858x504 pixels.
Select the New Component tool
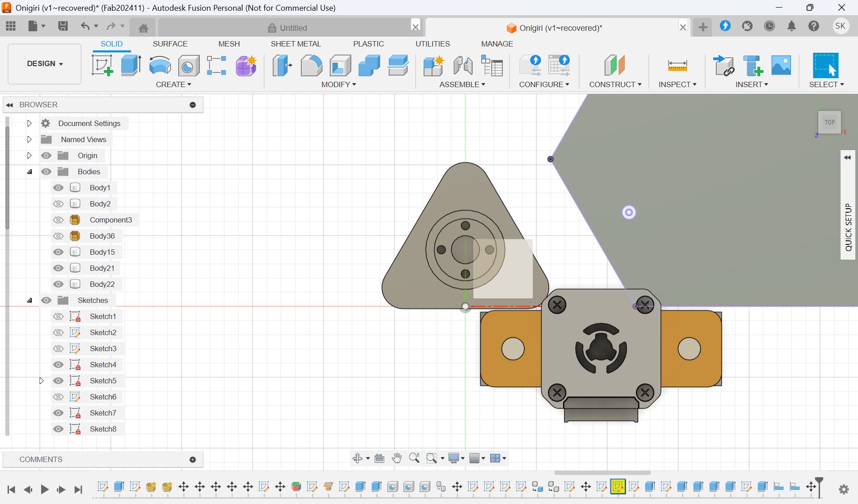point(433,65)
